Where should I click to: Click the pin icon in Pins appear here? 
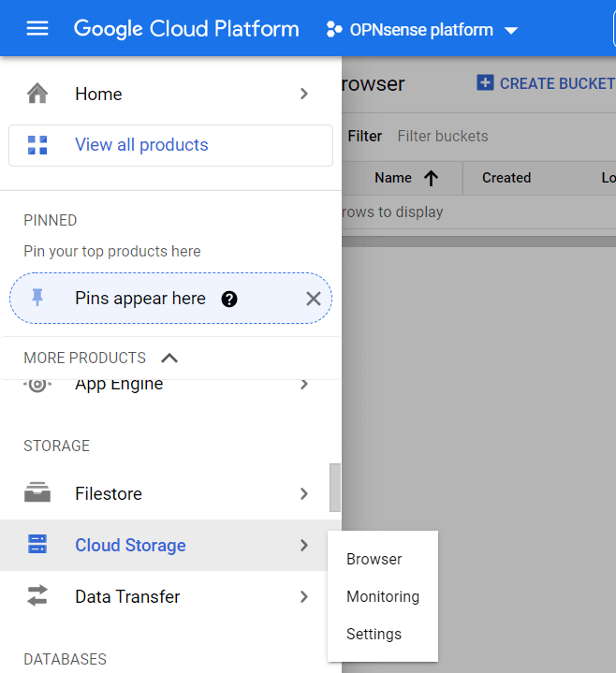point(37,298)
